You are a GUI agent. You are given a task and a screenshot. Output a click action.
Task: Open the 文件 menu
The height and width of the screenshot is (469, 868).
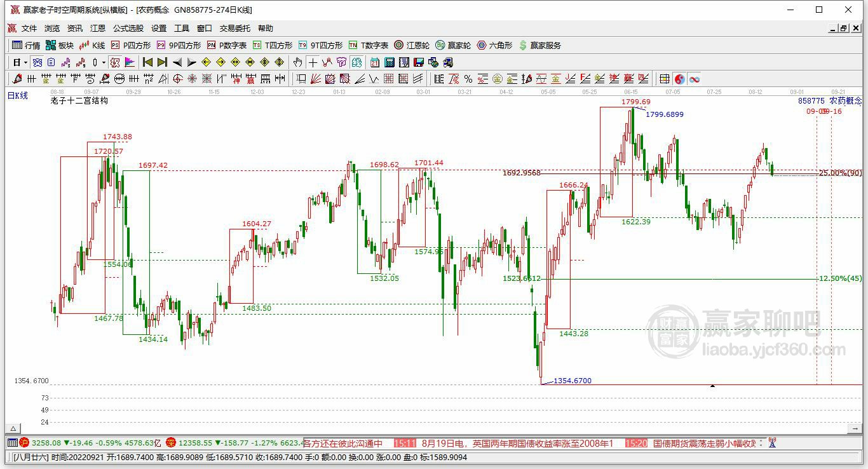tap(29, 28)
